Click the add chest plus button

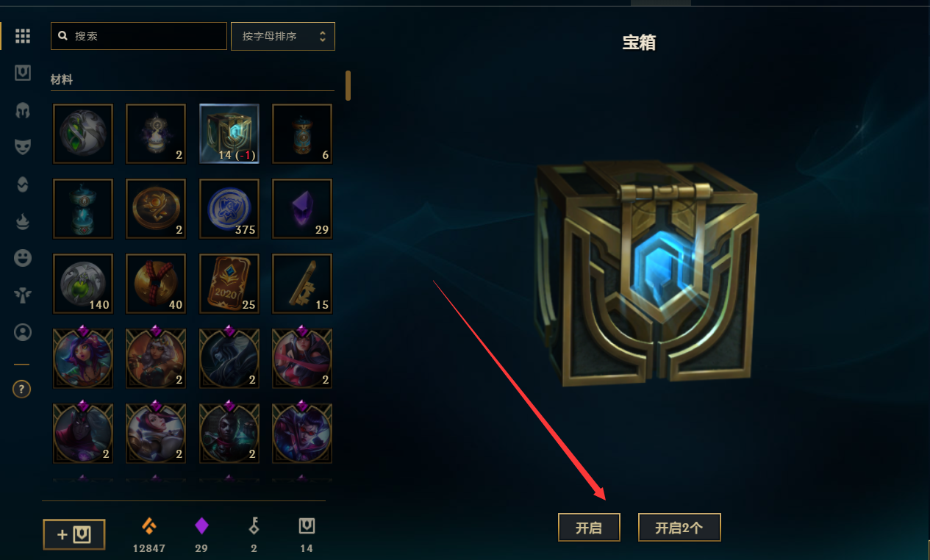pyautogui.click(x=74, y=534)
